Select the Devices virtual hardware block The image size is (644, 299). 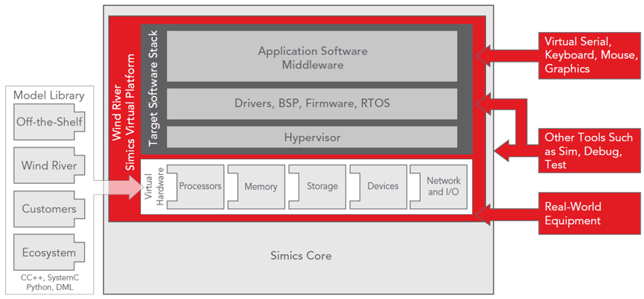[x=382, y=186]
